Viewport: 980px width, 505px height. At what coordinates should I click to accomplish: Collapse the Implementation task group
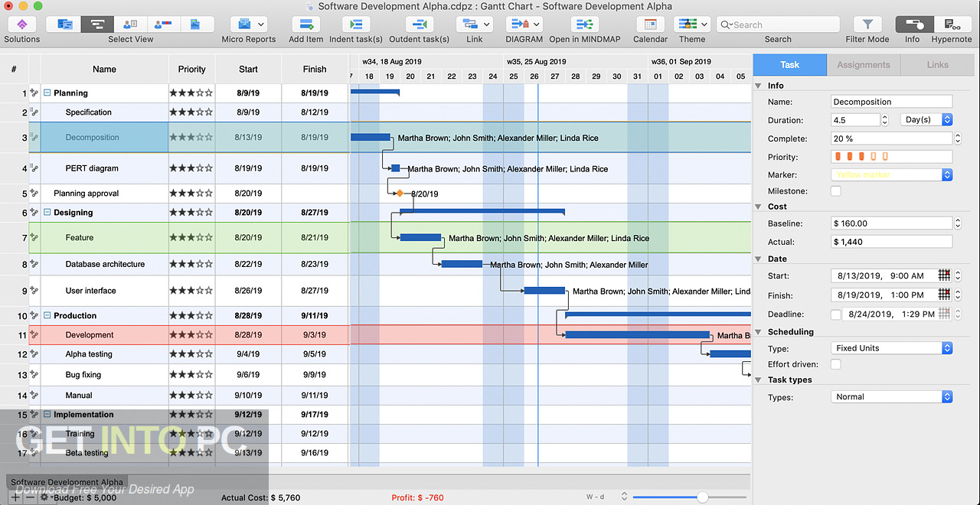pyautogui.click(x=47, y=415)
